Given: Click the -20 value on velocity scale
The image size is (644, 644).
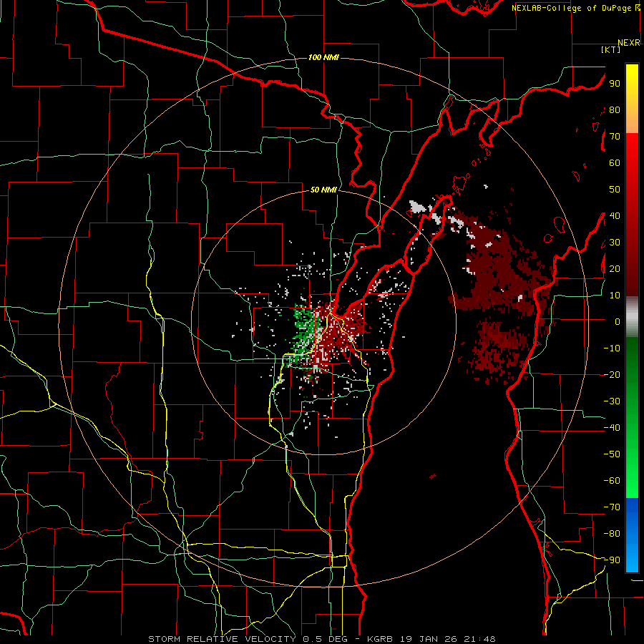Looking at the screenshot, I should point(612,374).
